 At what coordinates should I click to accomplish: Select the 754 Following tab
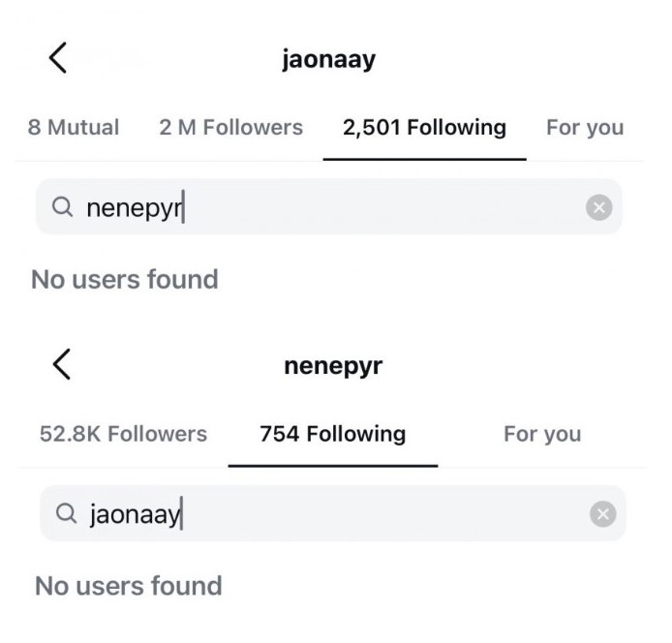point(332,434)
